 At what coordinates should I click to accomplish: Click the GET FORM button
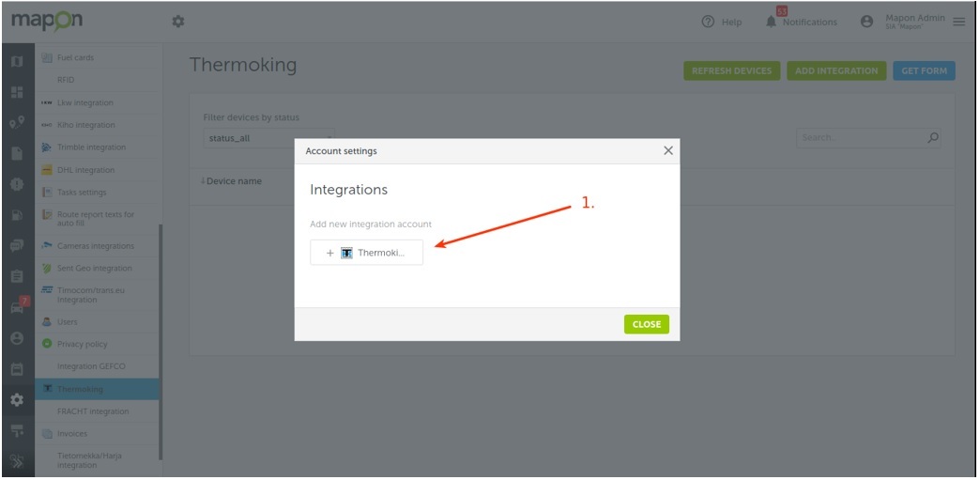(x=924, y=70)
